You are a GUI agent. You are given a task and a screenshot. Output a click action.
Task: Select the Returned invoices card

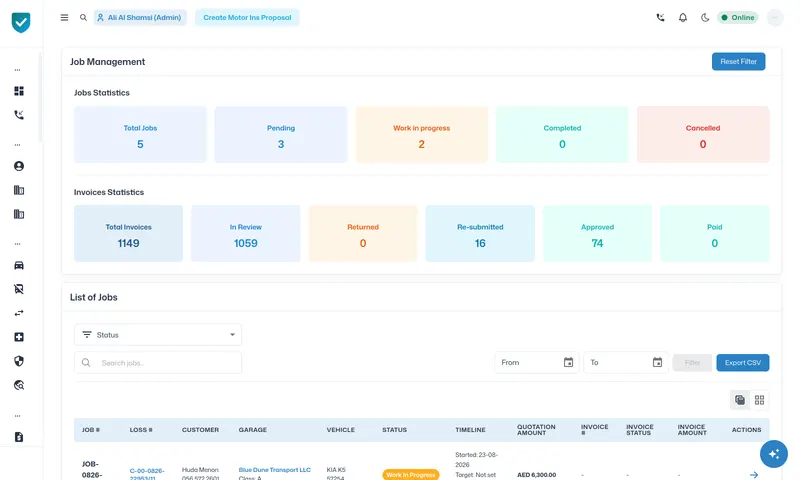point(363,234)
